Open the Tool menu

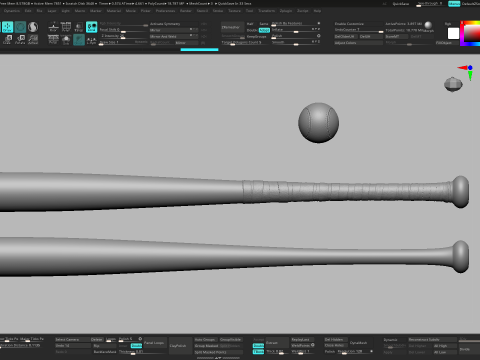[249, 11]
